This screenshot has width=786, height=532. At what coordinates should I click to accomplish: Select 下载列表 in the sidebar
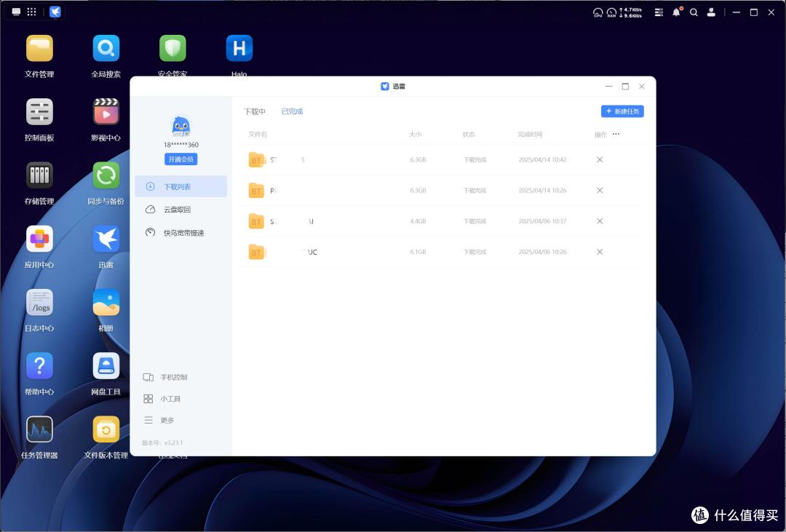pyautogui.click(x=181, y=186)
